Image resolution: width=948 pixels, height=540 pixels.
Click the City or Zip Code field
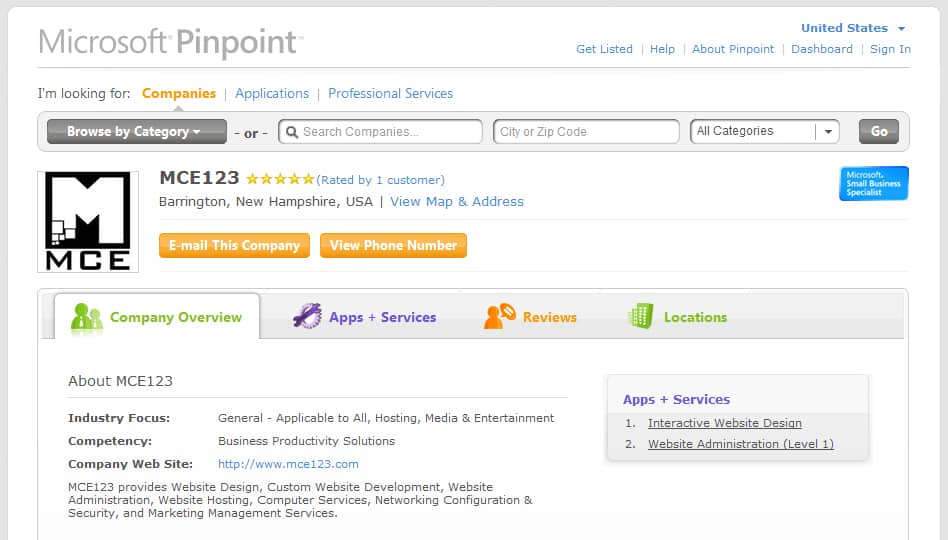(x=586, y=131)
